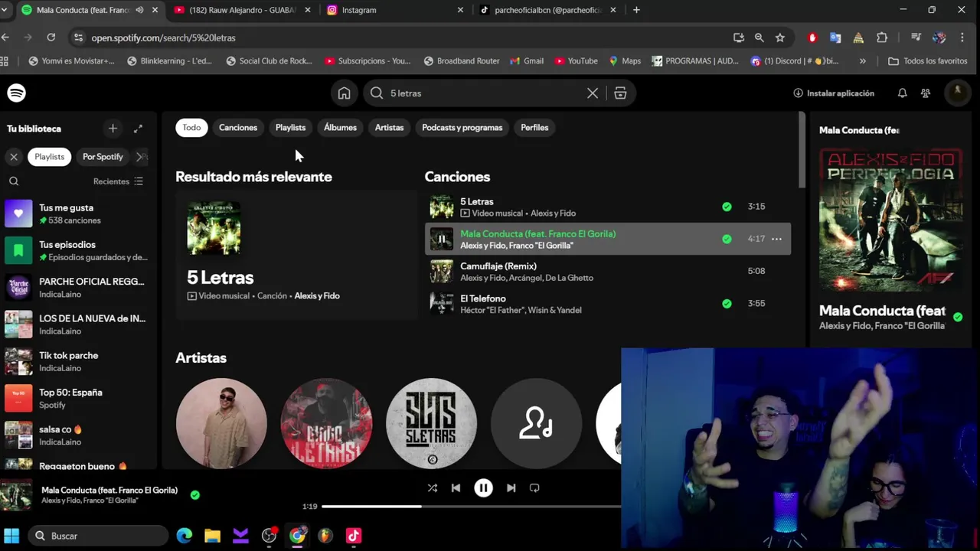980x551 pixels.
Task: Click Windows Buscar search box
Action: click(x=98, y=536)
